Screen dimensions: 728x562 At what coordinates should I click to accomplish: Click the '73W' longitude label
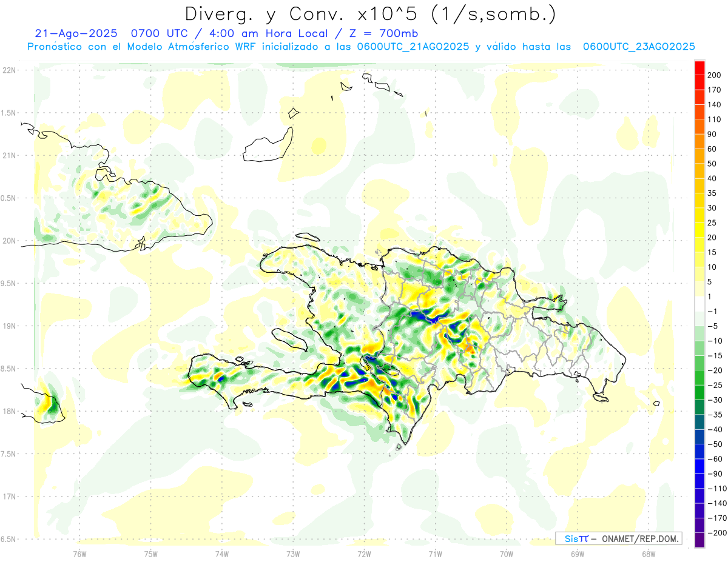(x=293, y=554)
